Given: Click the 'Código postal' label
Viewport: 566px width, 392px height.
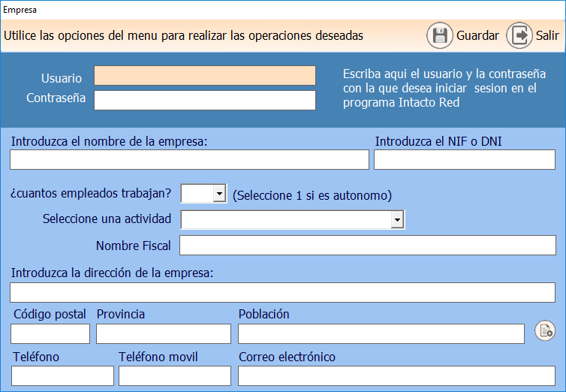Looking at the screenshot, I should pos(50,315).
